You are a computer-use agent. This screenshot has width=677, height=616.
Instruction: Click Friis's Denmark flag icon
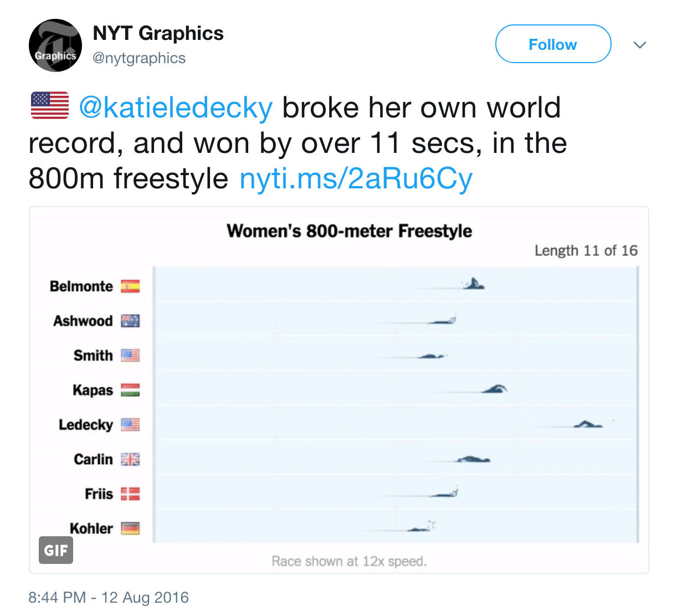pos(130,494)
